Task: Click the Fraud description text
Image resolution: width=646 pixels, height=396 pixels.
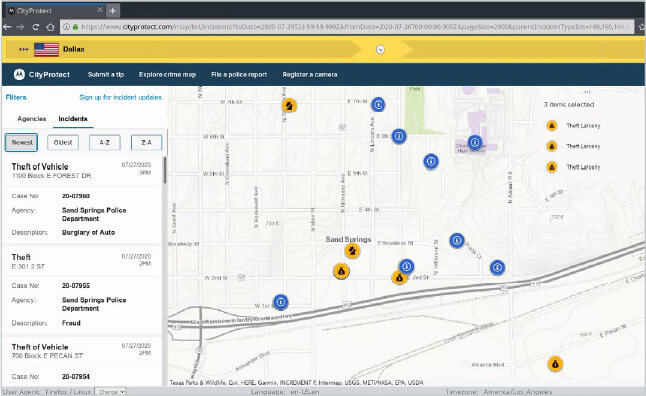Action: pyautogui.click(x=71, y=323)
